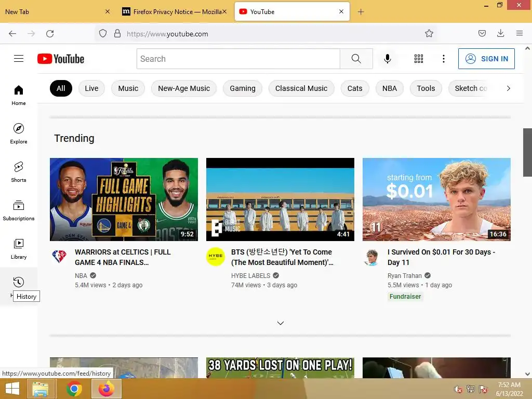Viewport: 532px width, 399px height.
Task: Open the YouTube apps grid
Action: pyautogui.click(x=419, y=59)
